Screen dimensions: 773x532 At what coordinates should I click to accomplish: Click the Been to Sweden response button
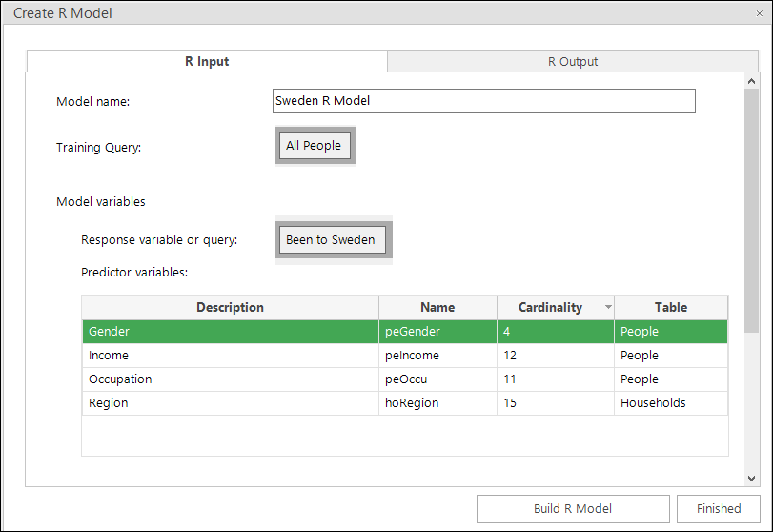[x=333, y=239]
